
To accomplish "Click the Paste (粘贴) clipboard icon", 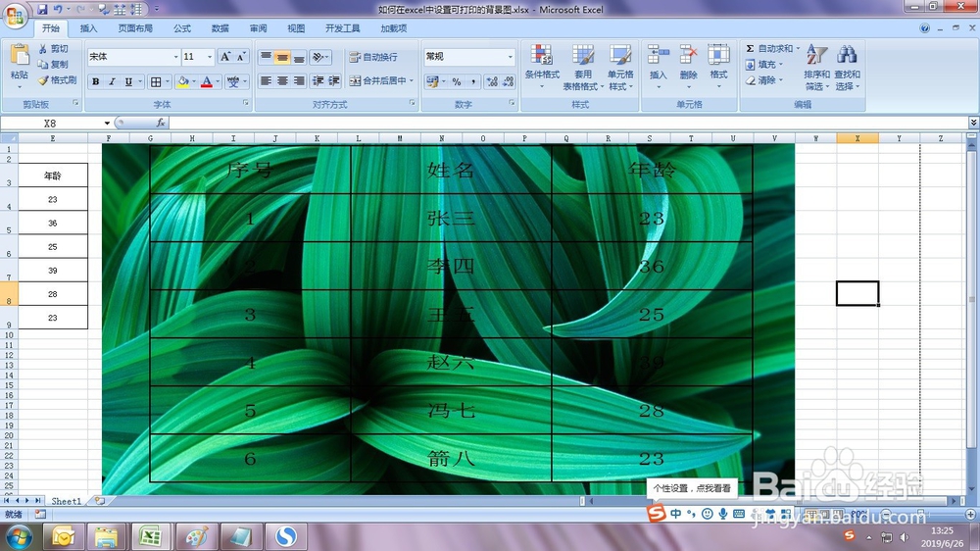I will coord(20,55).
